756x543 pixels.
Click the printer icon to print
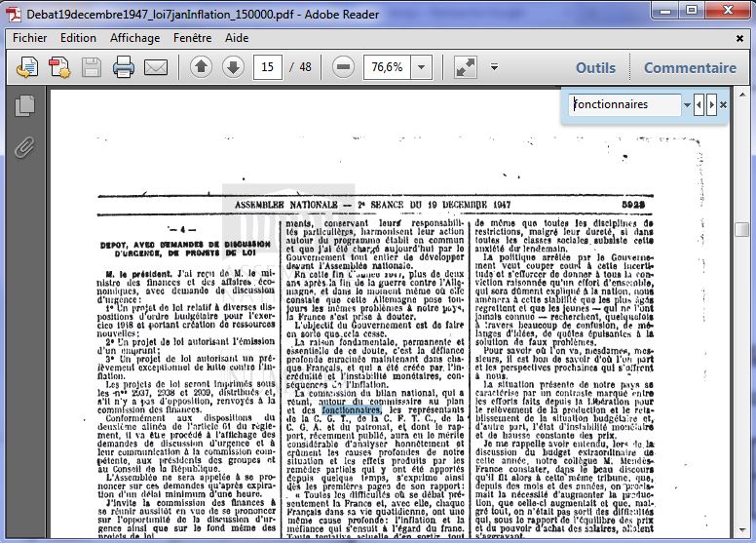[124, 67]
